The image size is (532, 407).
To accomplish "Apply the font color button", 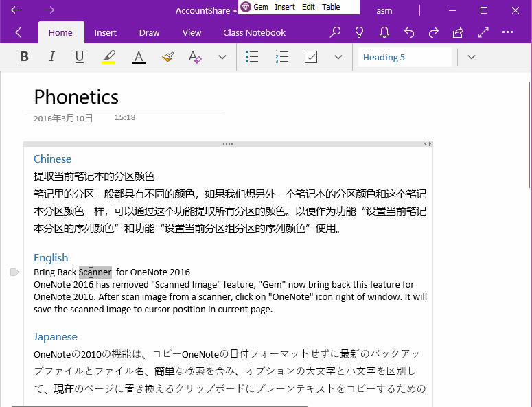I will point(139,57).
